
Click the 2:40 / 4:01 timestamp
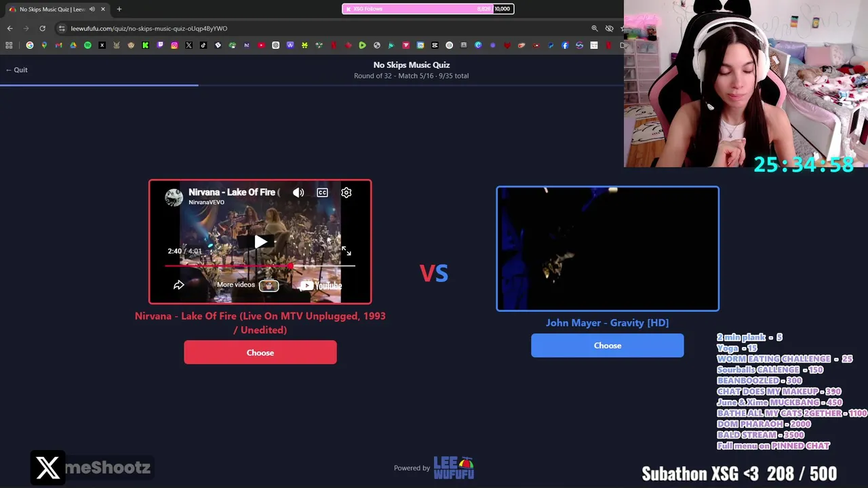[x=184, y=251]
